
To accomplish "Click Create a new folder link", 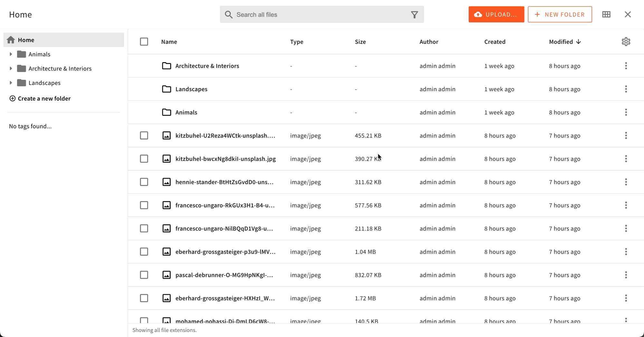I will coord(44,98).
